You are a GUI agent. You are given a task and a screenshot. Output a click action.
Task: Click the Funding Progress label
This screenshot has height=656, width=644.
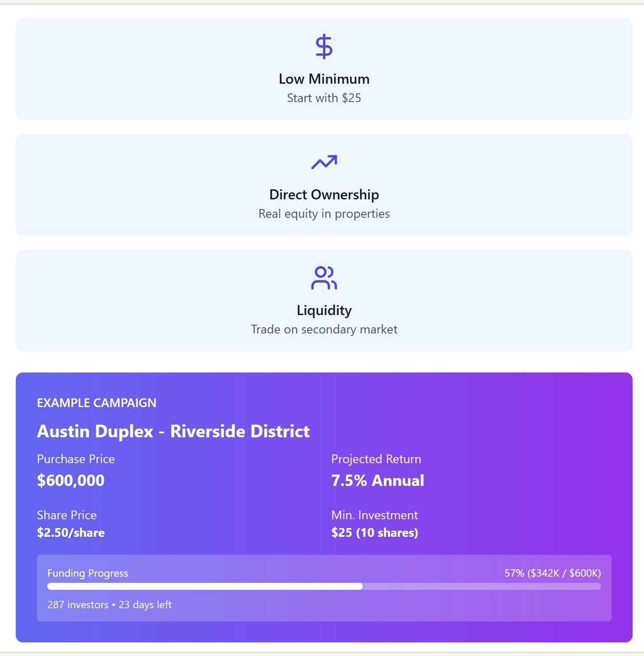[88, 573]
